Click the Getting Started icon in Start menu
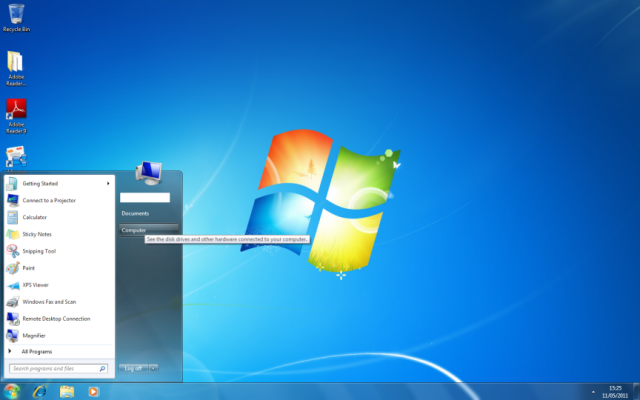Viewport: 640px width, 400px height. (12, 184)
